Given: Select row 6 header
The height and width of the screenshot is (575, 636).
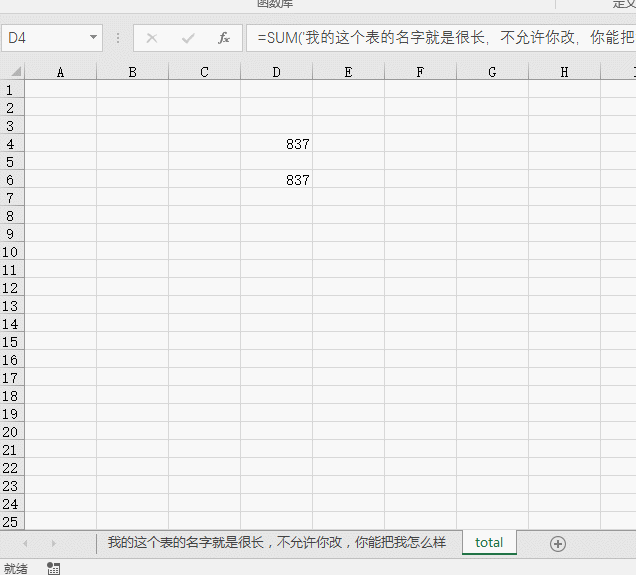Looking at the screenshot, I should point(12,180).
